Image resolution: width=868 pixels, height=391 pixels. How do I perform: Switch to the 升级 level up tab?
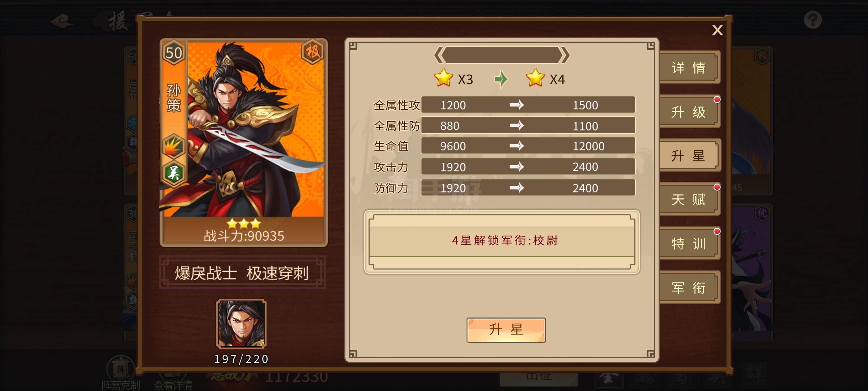(x=689, y=112)
